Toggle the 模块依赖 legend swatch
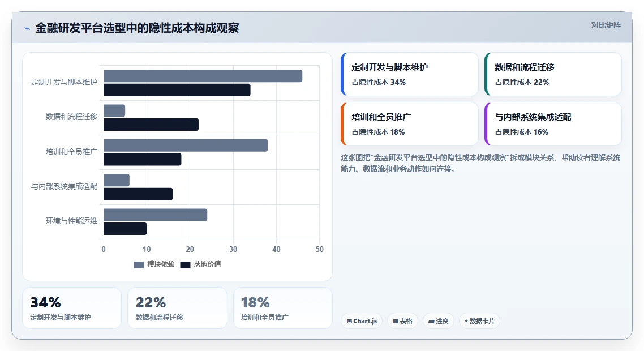 coord(139,265)
